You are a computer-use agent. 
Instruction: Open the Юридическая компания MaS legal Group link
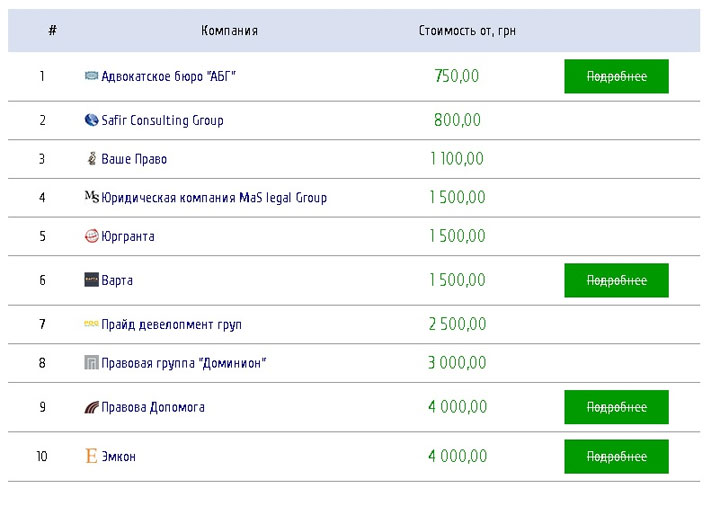point(214,198)
